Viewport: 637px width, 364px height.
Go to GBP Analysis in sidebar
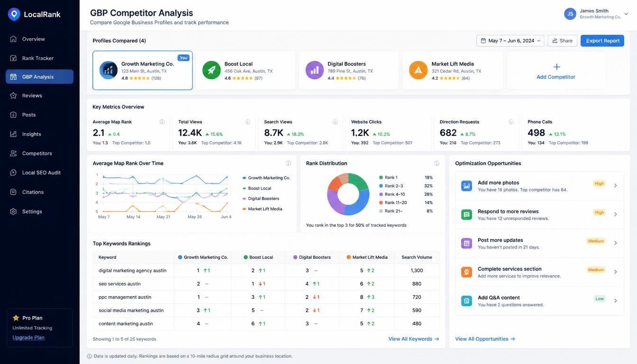(39, 77)
